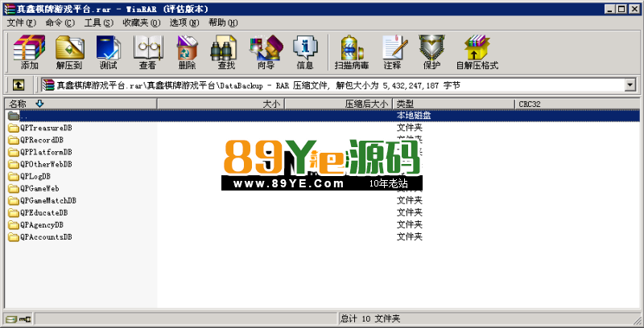Image resolution: width=644 pixels, height=328 pixels.
Task: Click the QPPlatformDB folder icon
Action: click(x=14, y=152)
